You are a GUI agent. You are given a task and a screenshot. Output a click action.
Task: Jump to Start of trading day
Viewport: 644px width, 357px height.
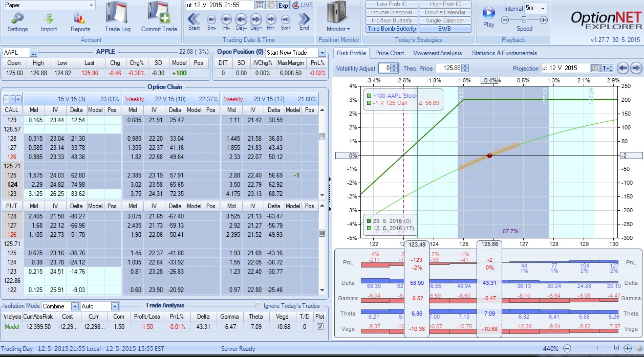click(194, 19)
